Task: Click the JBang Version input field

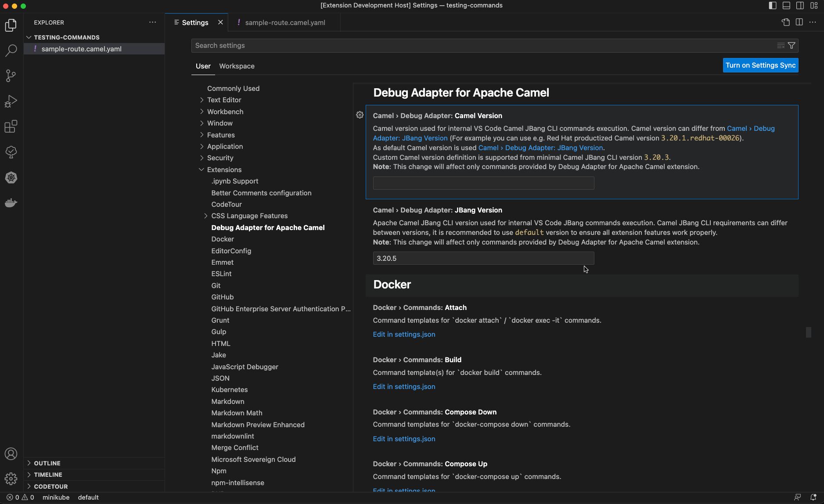Action: pos(483,259)
